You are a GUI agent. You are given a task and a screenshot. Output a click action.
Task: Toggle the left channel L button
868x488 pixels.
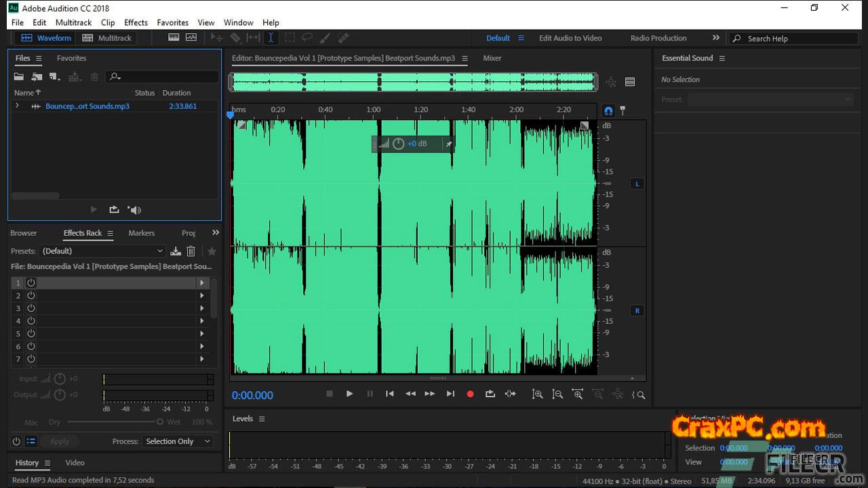(637, 184)
